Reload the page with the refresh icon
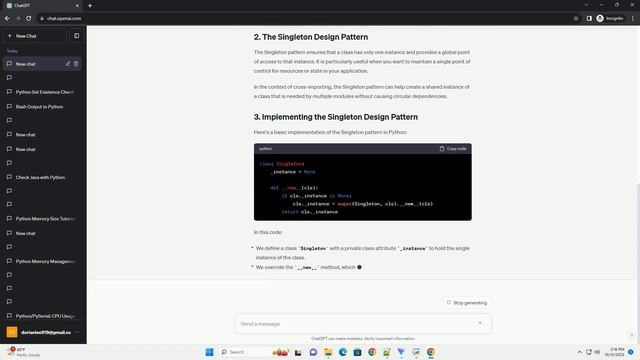 tap(29, 18)
